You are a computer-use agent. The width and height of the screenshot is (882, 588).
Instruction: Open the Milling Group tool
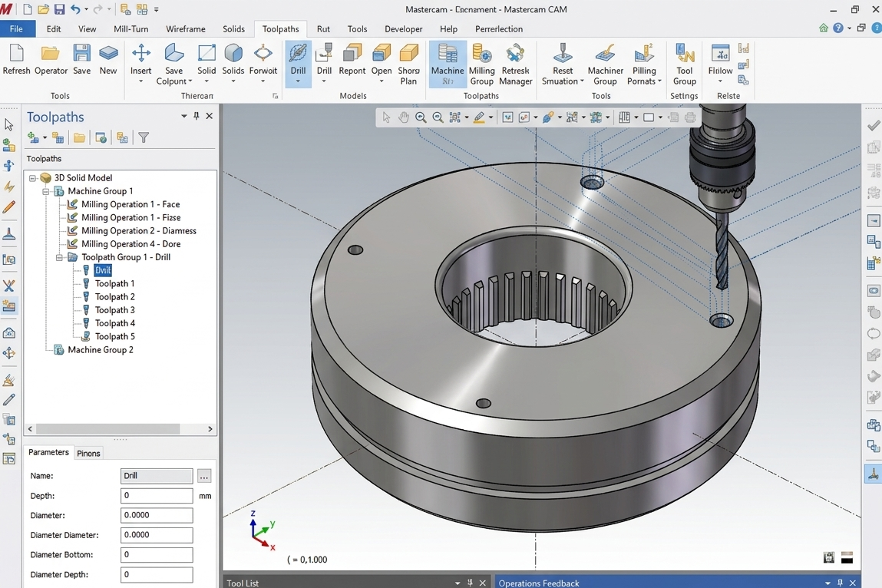tap(482, 64)
